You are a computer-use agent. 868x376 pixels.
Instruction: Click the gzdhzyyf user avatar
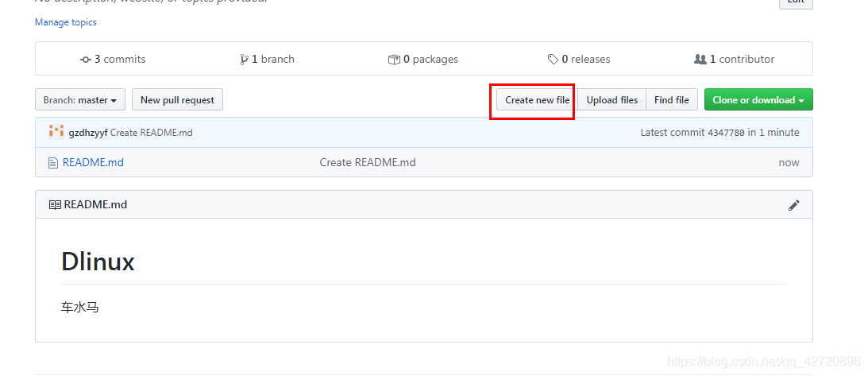pos(56,132)
